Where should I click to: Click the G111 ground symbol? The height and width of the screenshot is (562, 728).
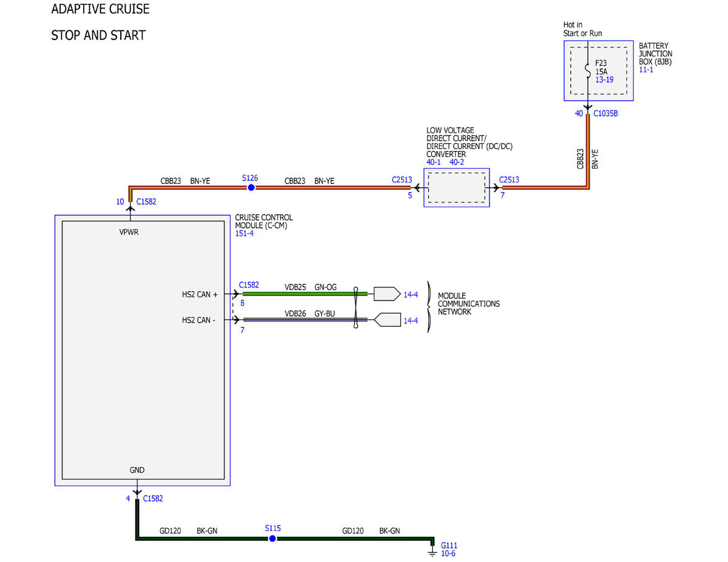pos(433,552)
